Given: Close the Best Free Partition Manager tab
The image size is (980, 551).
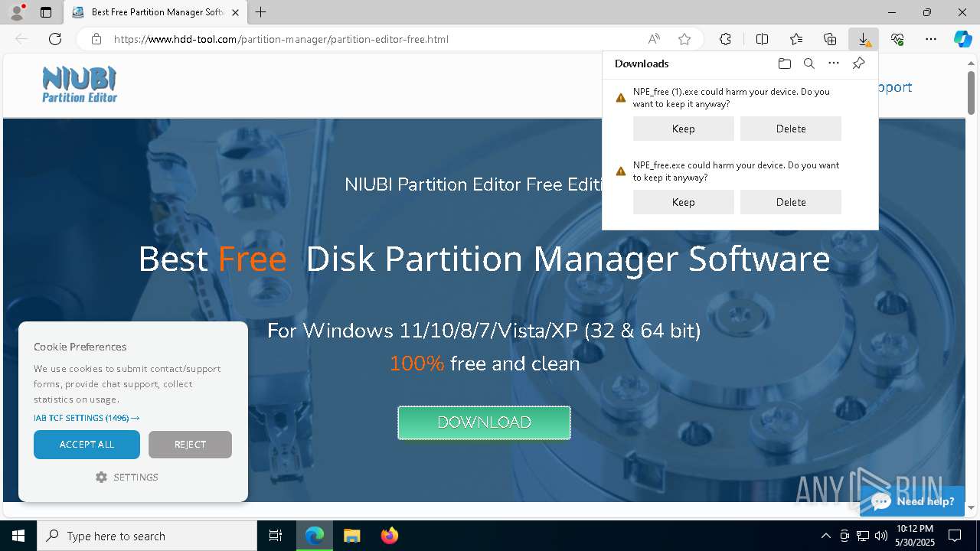Looking at the screenshot, I should (235, 12).
